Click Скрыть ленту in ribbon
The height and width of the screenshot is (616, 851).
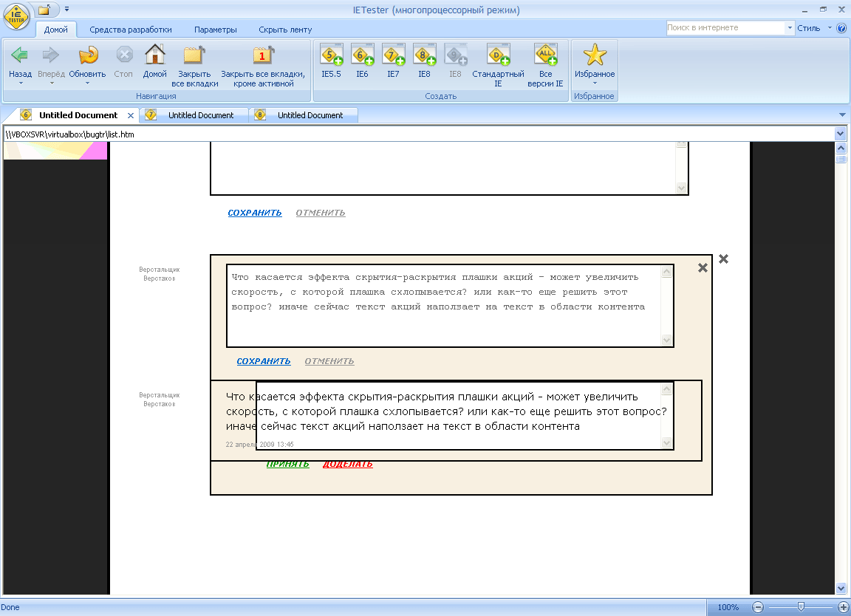pos(285,30)
